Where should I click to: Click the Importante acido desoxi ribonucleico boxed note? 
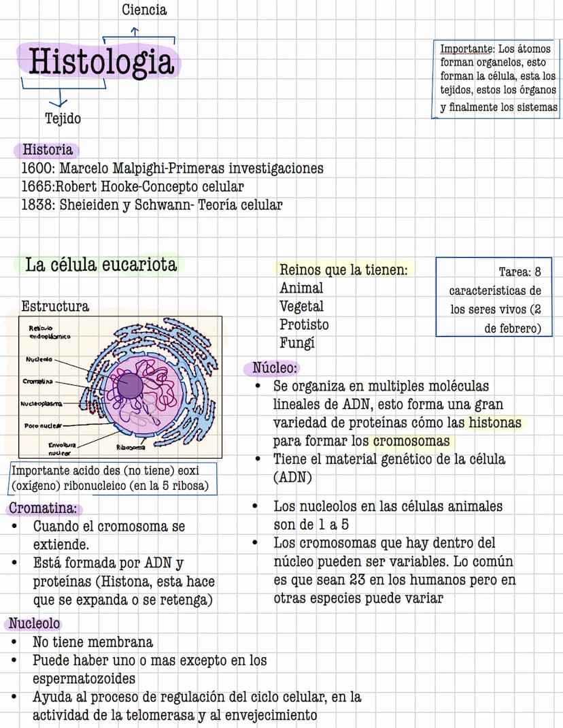(113, 478)
